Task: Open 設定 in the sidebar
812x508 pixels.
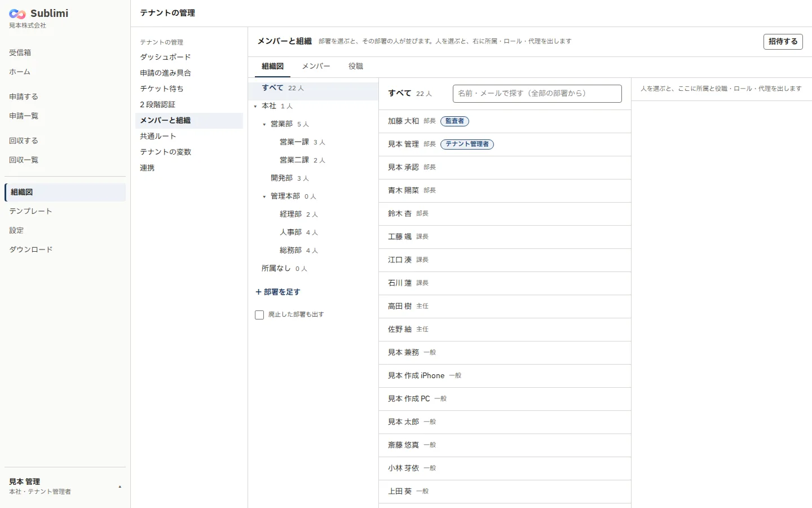Action: (65, 230)
